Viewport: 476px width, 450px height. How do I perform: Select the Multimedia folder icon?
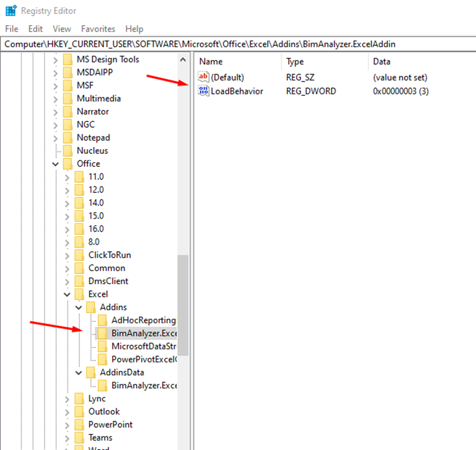point(68,99)
